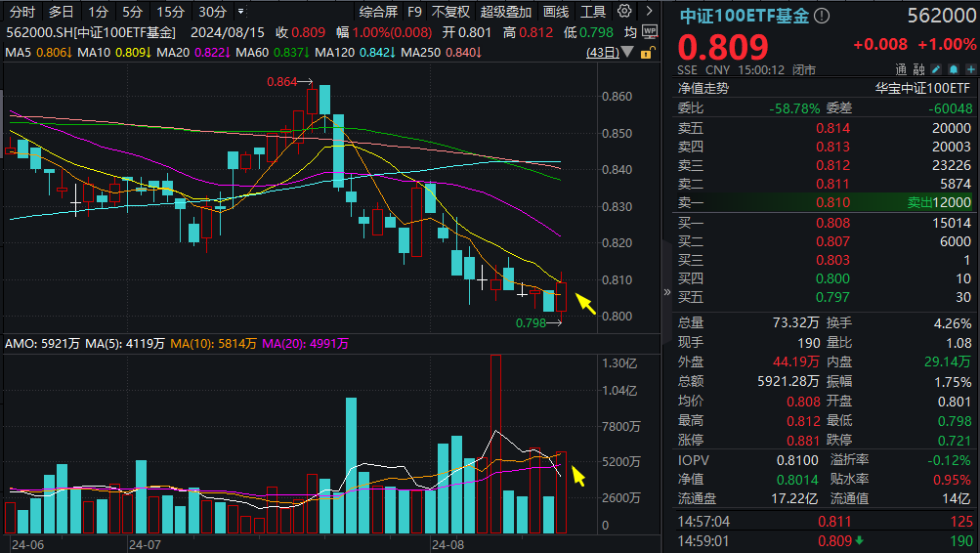
Task: Collapse the right quote panel
Action: click(x=668, y=290)
